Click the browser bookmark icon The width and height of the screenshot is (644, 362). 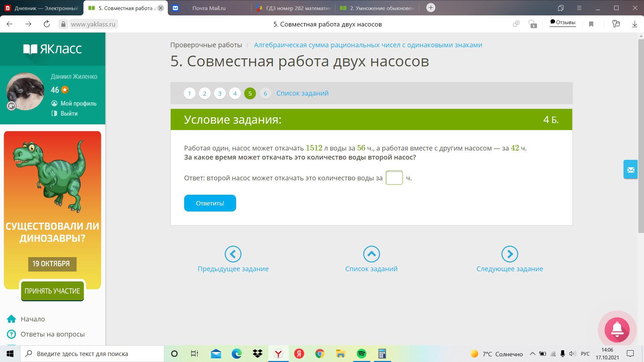[x=591, y=24]
